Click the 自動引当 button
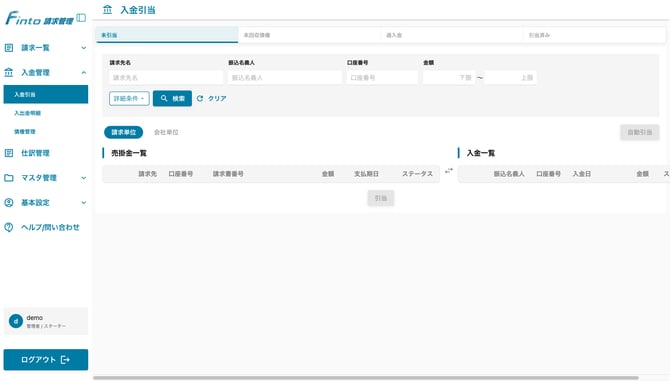Image resolution: width=670 pixels, height=381 pixels. pyautogui.click(x=640, y=132)
